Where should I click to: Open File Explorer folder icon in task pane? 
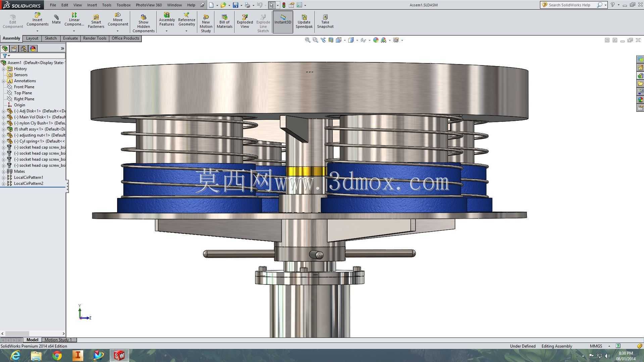tap(640, 84)
